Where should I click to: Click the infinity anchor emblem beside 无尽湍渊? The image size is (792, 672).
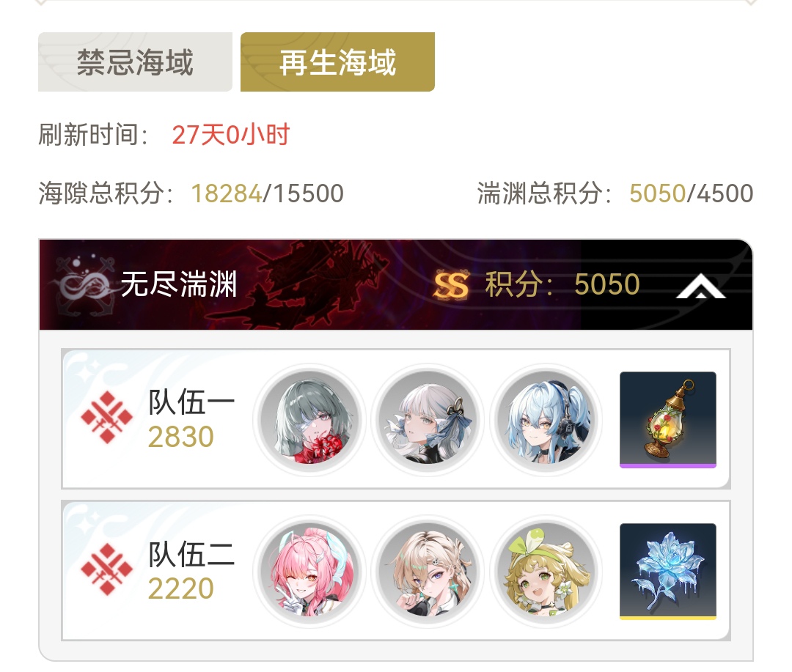84,285
